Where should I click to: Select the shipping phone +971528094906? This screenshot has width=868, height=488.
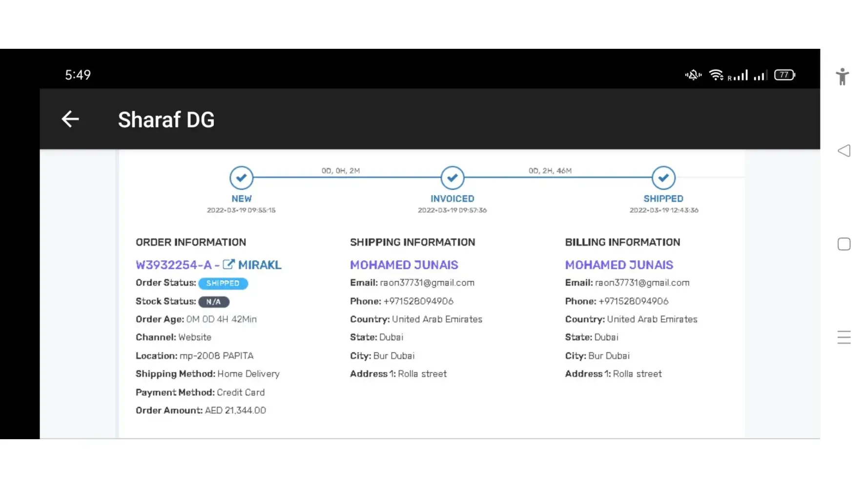418,301
